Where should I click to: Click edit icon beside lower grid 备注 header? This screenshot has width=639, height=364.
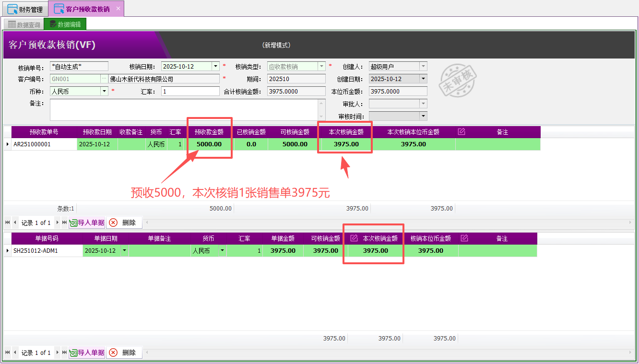[464, 238]
